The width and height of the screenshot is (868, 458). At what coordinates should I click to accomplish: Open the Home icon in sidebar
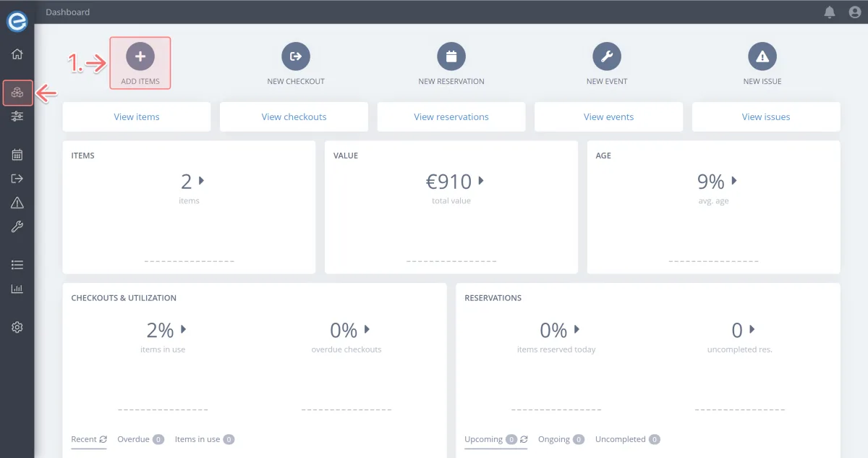coord(17,54)
